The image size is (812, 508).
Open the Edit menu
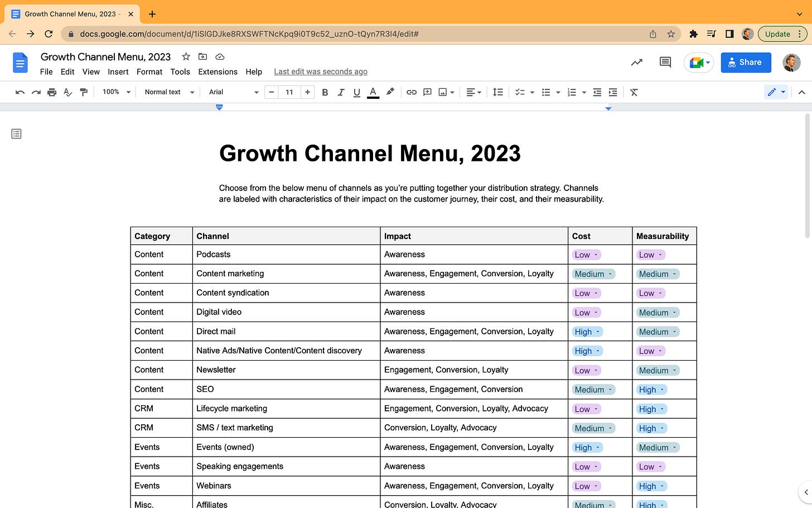[67, 72]
